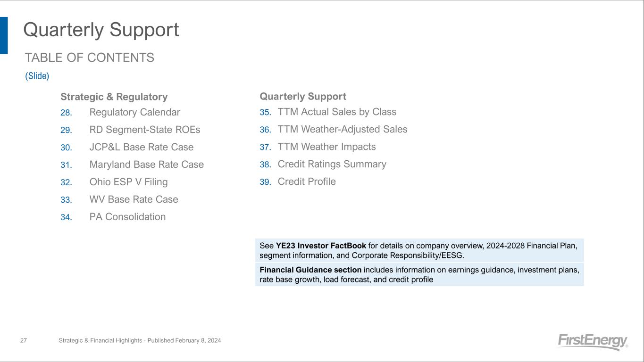Open TTM Actual Sales by Class
Image resolution: width=644 pixels, height=362 pixels.
pyautogui.click(x=337, y=112)
